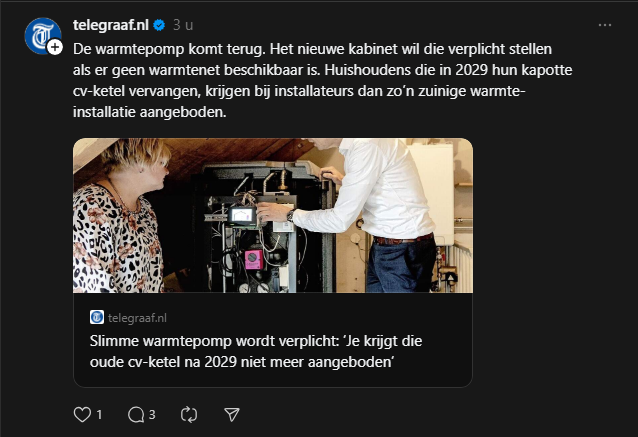The image size is (638, 437).
Task: Repost using the circular arrows icon
Action: coord(189,415)
